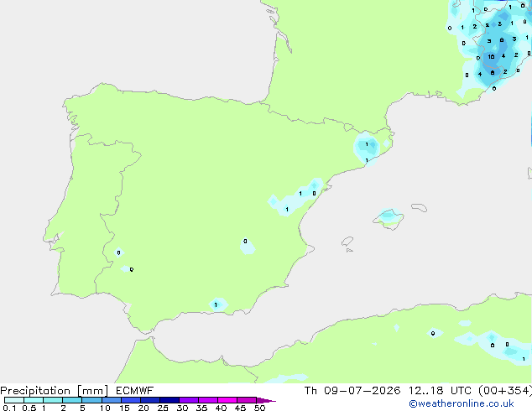Click the "Precipitation" title word
This screenshot has height=411, width=532.
pos(35,391)
